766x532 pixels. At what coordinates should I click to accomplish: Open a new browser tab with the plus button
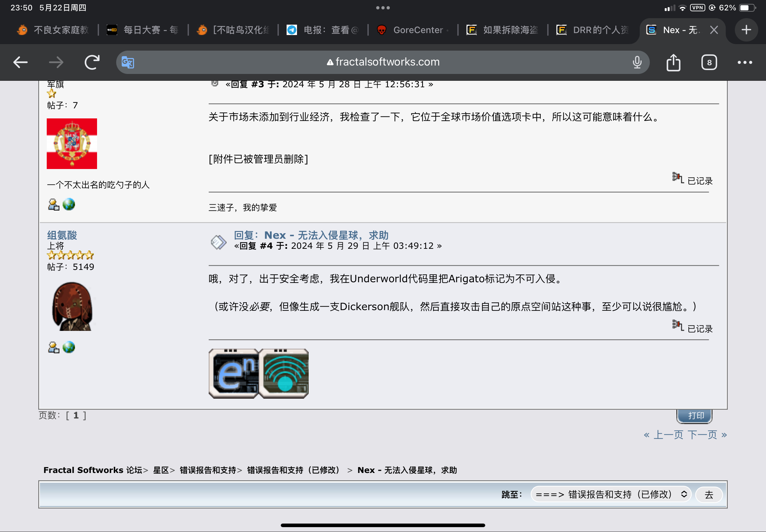pos(746,30)
